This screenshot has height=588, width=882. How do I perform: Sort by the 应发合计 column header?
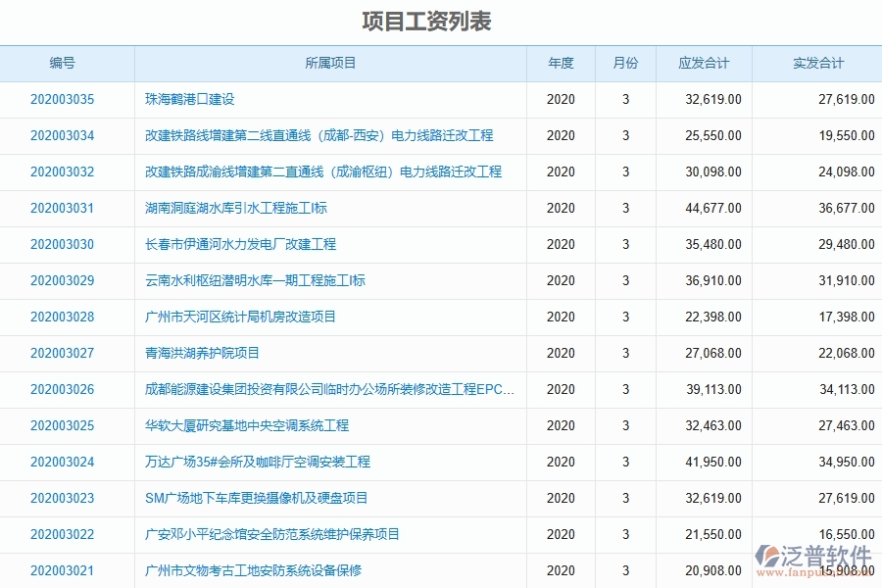tap(703, 63)
